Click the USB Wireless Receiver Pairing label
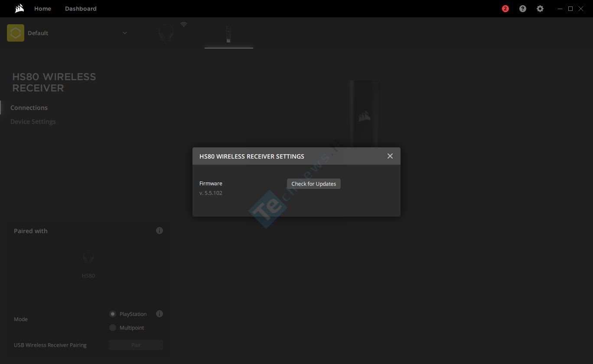Screen dimensions: 593x364 (50, 345)
